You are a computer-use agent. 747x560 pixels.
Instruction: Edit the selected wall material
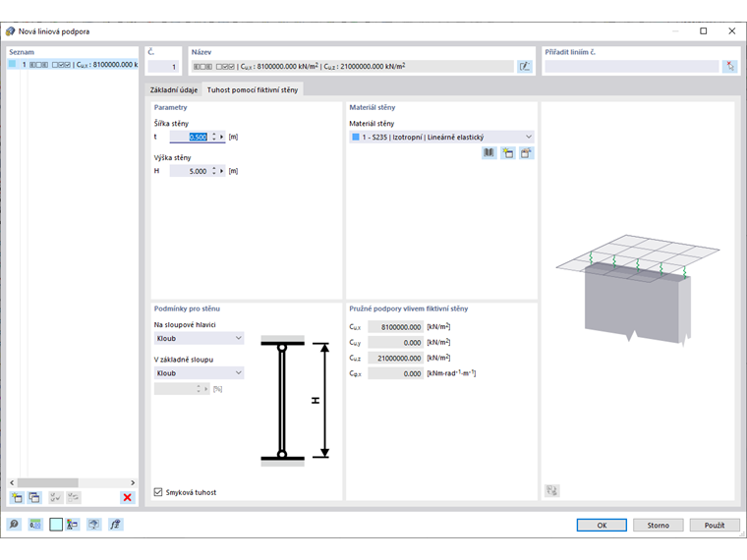pyautogui.click(x=526, y=153)
